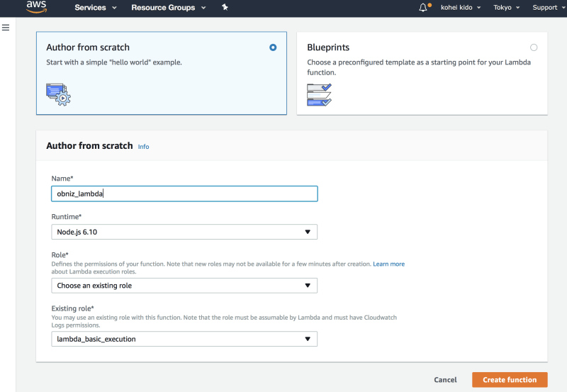This screenshot has height=392, width=567.
Task: Open the hamburger side menu
Action: (6, 28)
